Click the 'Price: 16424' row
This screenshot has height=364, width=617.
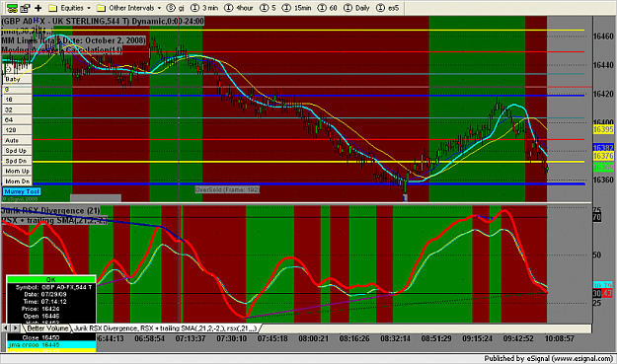coord(51,309)
